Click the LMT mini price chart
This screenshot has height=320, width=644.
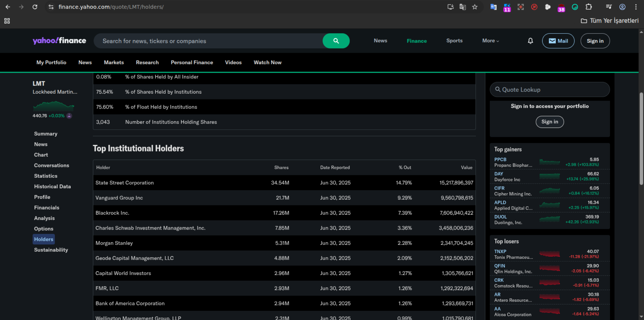click(53, 106)
